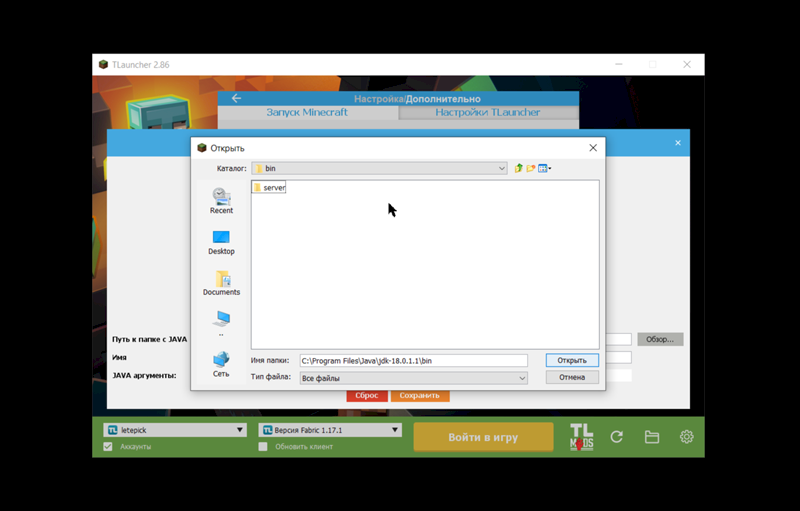Select the Recent shortcut in sidebar
The image size is (800, 511).
[x=221, y=200]
